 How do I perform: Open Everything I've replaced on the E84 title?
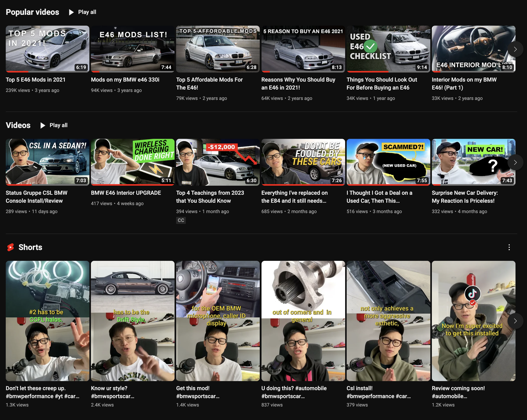tap(294, 197)
